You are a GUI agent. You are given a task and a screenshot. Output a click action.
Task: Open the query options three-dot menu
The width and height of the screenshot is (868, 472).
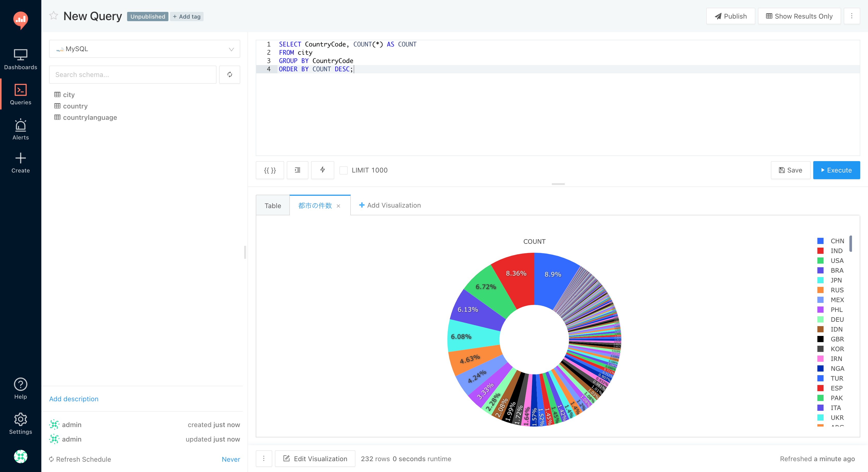click(851, 16)
